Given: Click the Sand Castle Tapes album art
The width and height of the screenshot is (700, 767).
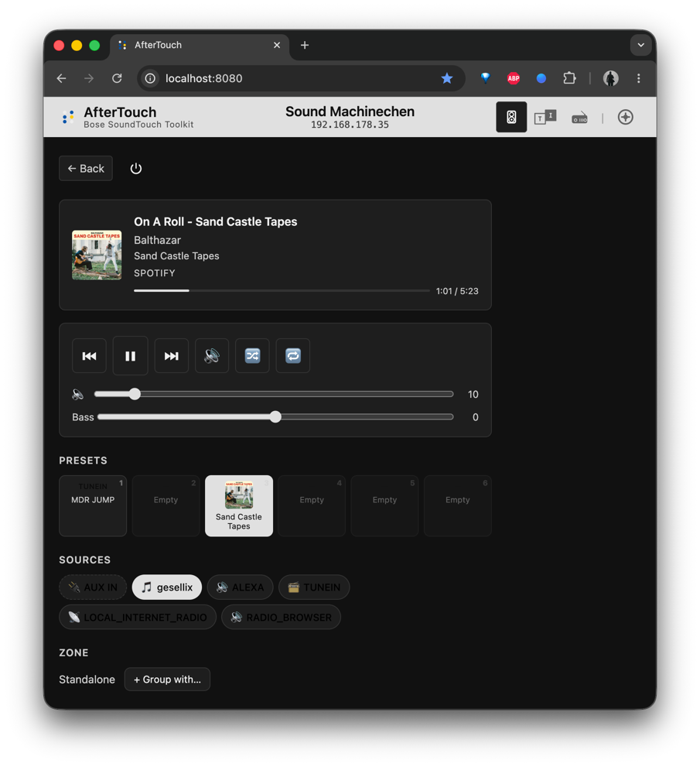Looking at the screenshot, I should pyautogui.click(x=97, y=255).
